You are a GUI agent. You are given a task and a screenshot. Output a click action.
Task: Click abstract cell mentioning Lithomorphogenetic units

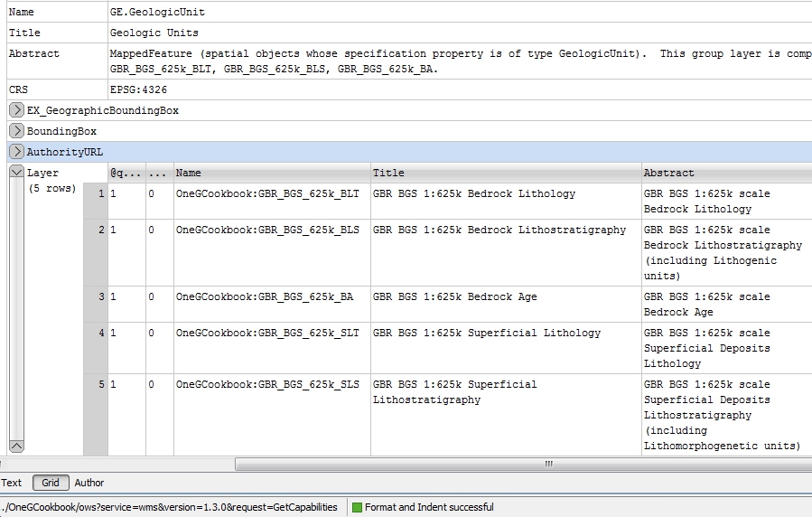coord(727,415)
